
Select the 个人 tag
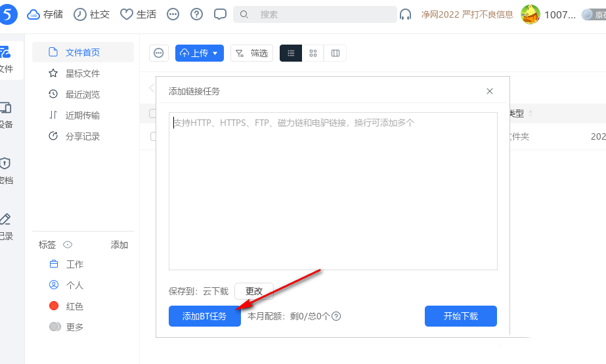[x=75, y=285]
